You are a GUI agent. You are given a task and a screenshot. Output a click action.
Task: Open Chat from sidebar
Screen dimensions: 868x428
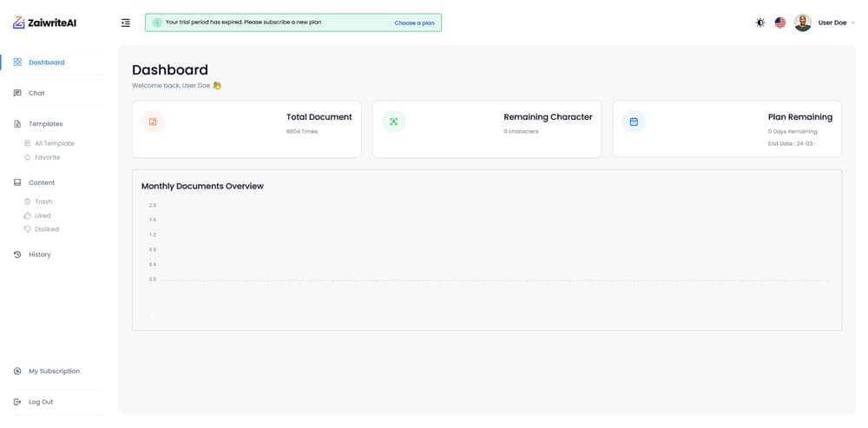pos(36,93)
